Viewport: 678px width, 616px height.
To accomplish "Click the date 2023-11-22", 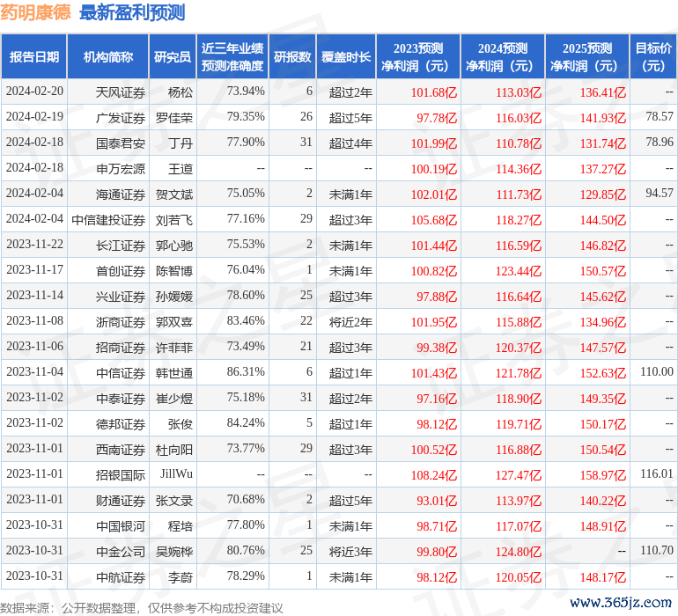I will pyautogui.click(x=34, y=244).
